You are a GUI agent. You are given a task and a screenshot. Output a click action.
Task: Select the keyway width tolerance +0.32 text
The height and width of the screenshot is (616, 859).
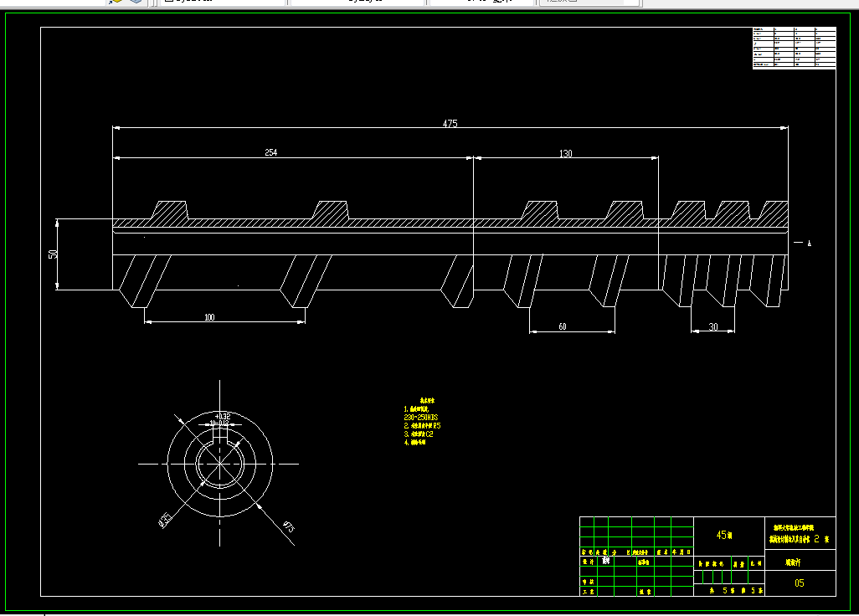(223, 416)
